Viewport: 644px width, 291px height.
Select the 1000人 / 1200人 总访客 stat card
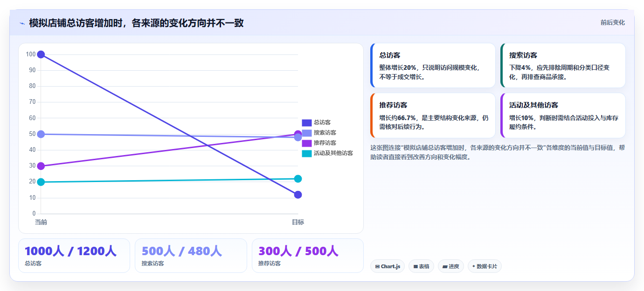(x=74, y=256)
